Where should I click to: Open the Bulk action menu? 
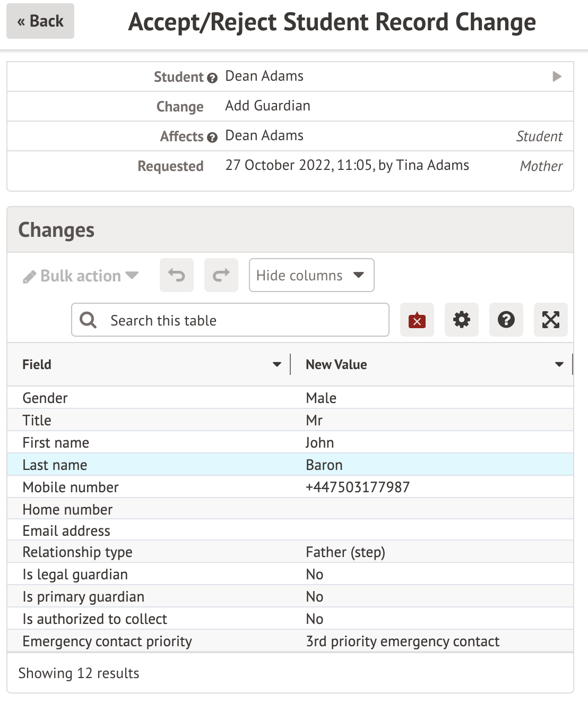pos(81,276)
